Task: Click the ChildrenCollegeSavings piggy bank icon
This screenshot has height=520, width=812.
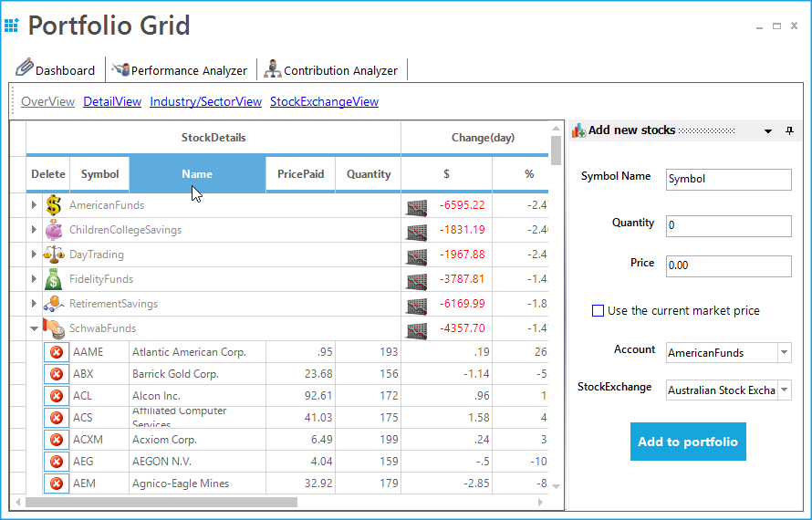Action: coord(53,230)
